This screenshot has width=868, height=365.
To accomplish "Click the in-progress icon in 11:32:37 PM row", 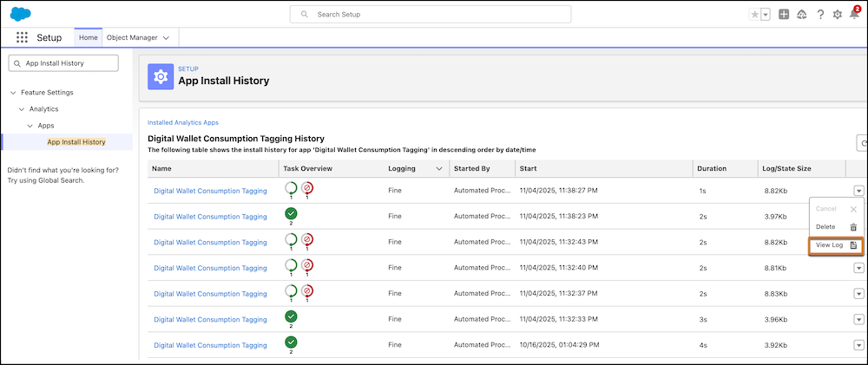I will click(x=291, y=291).
